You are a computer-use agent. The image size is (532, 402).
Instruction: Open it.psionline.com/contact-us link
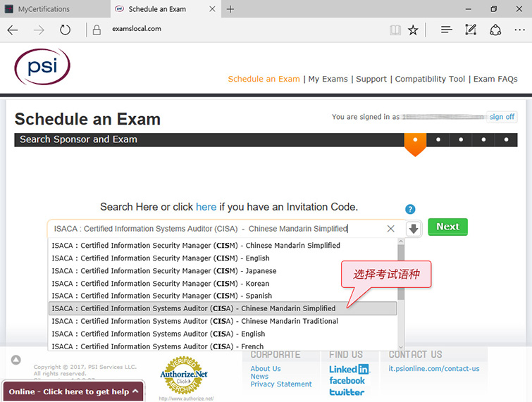[x=434, y=368]
